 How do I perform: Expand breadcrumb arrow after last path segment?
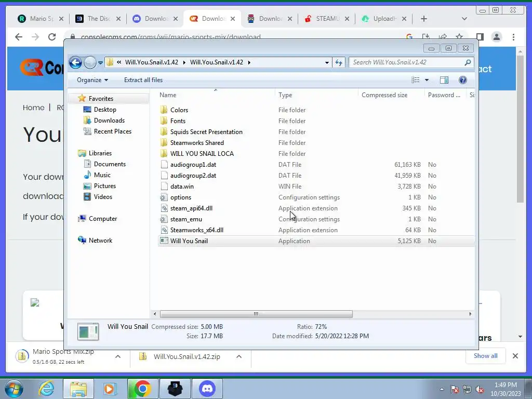(249, 62)
